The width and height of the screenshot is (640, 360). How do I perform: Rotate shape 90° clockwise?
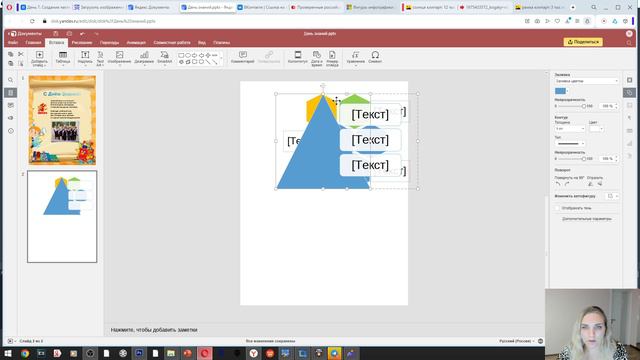pos(567,184)
